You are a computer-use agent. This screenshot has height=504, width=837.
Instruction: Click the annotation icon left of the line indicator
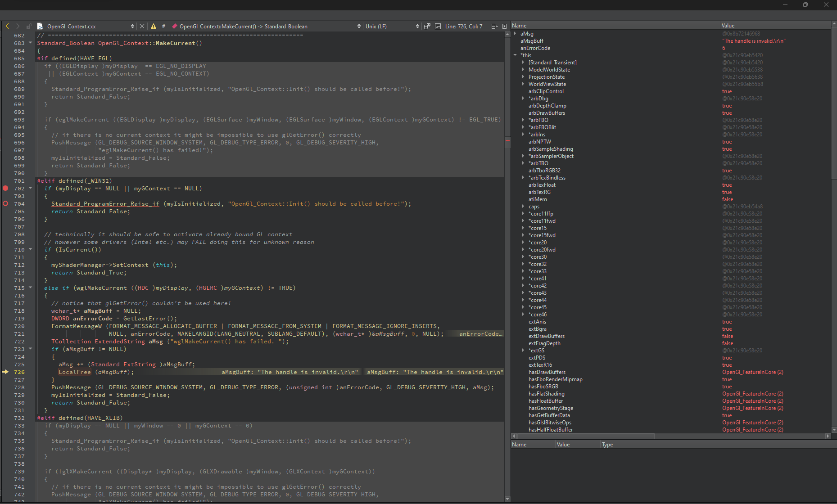(x=438, y=26)
